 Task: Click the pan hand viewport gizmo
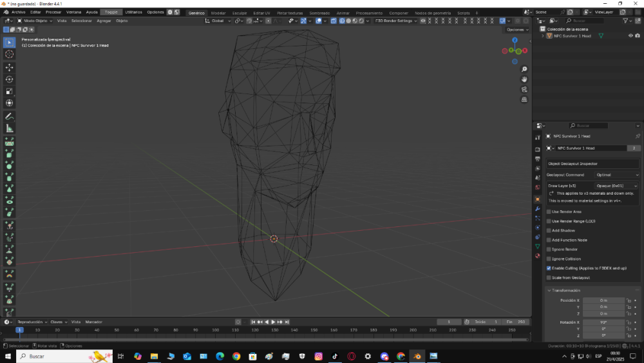pyautogui.click(x=524, y=79)
